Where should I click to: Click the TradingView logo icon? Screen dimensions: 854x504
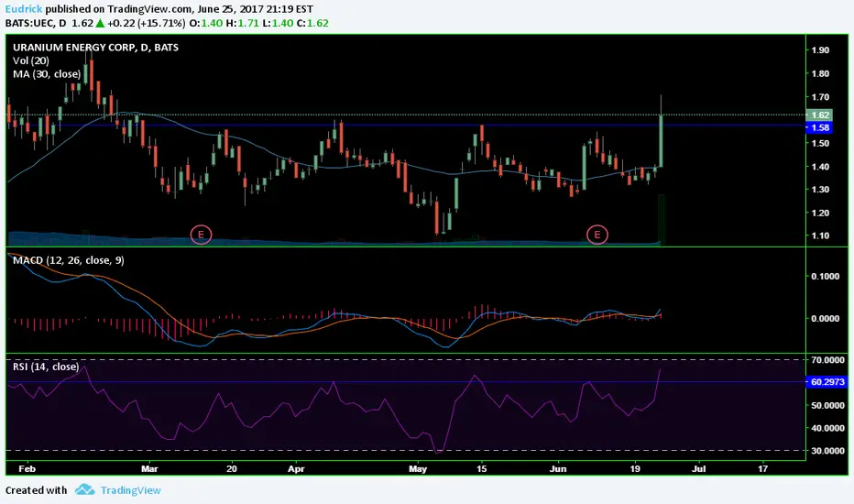84,489
